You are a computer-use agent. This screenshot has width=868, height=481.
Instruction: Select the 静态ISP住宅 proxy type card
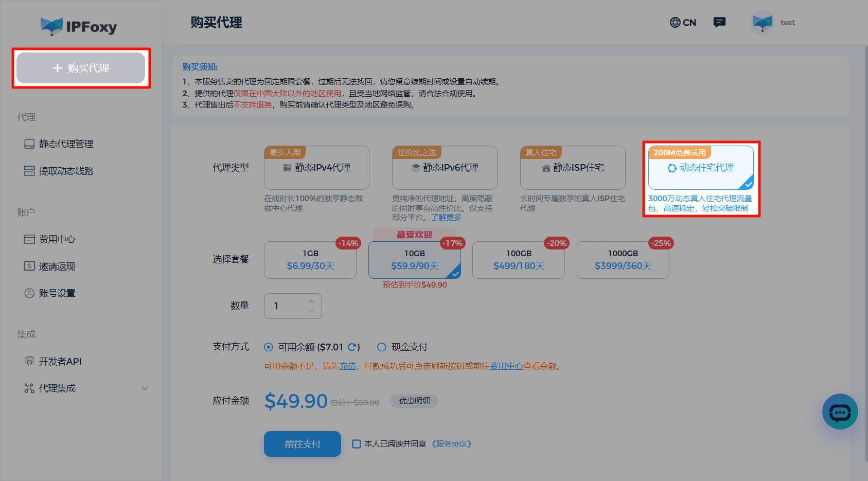(x=572, y=168)
